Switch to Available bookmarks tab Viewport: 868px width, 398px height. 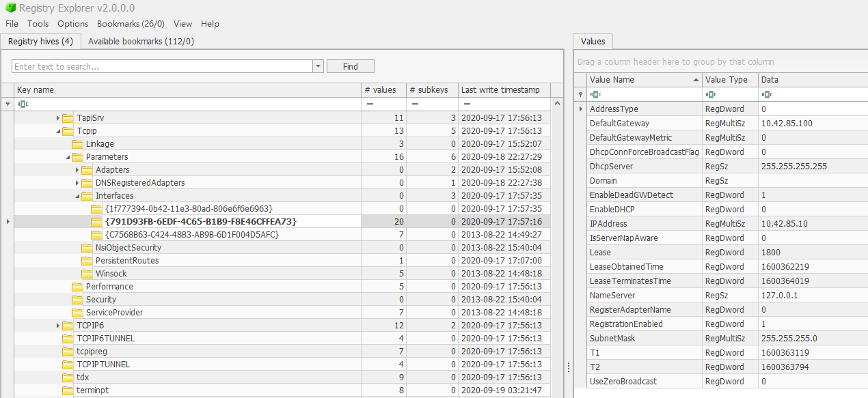click(141, 41)
